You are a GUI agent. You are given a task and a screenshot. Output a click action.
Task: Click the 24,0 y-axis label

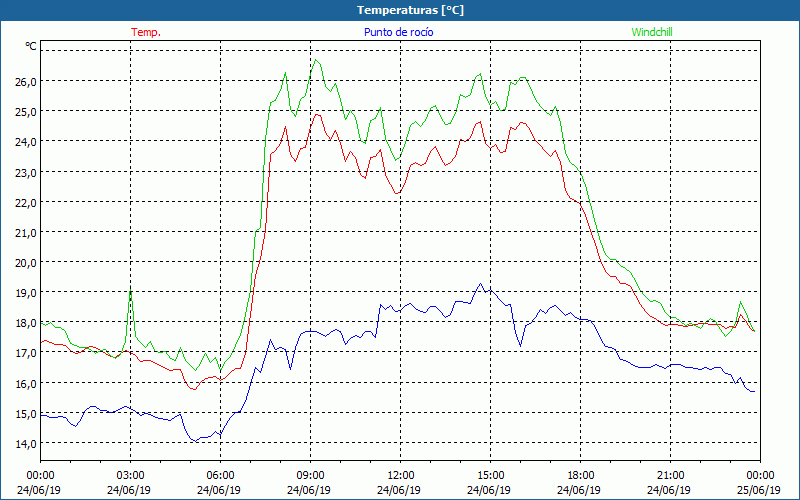pos(25,142)
